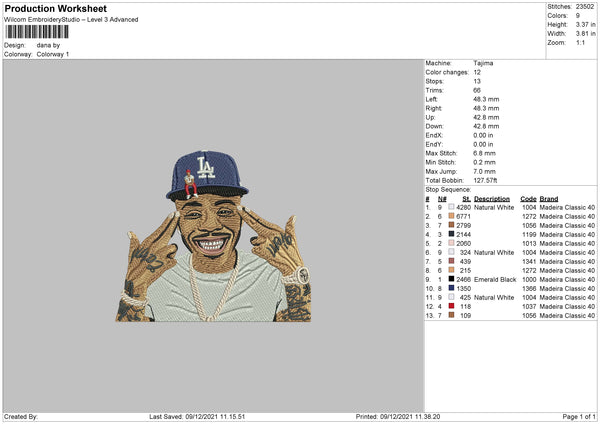
Task: Select the stitch count 2144 in row 4
Action: click(x=463, y=235)
